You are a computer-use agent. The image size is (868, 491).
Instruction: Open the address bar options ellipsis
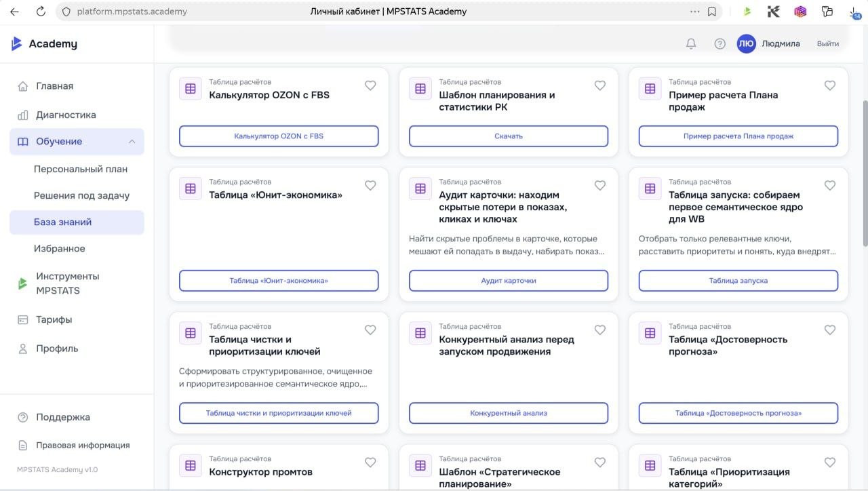pos(694,12)
